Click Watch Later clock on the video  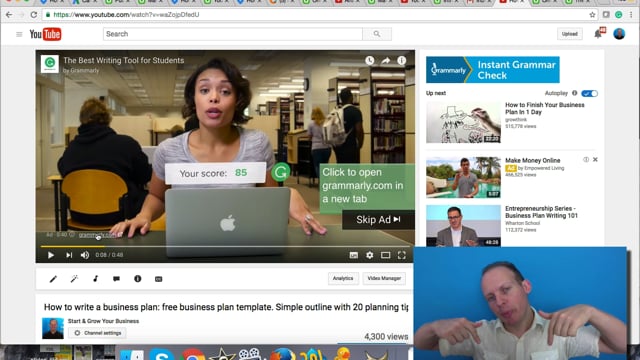coord(370,60)
